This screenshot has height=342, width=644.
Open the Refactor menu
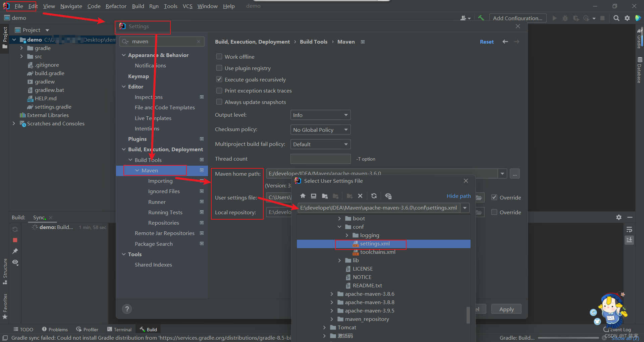(116, 6)
